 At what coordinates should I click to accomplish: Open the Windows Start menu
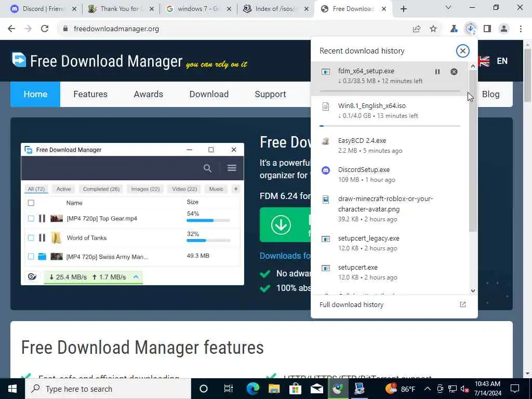coord(12,389)
